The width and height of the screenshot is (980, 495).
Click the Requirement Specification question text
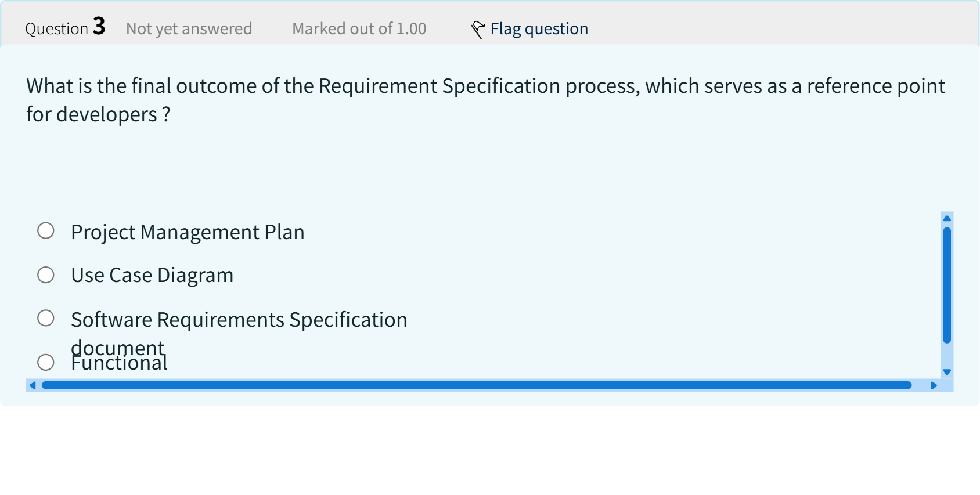click(x=485, y=100)
